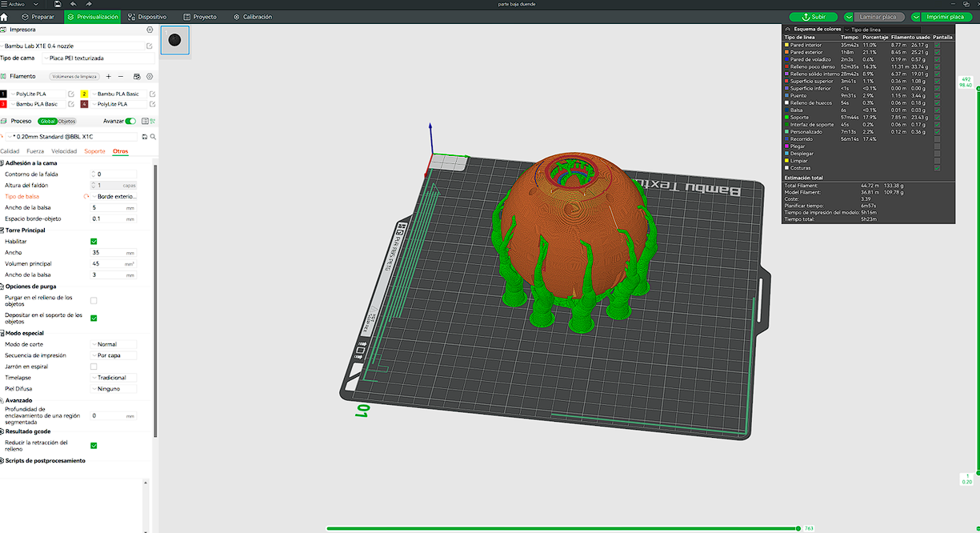Click the Subir button

813,16
